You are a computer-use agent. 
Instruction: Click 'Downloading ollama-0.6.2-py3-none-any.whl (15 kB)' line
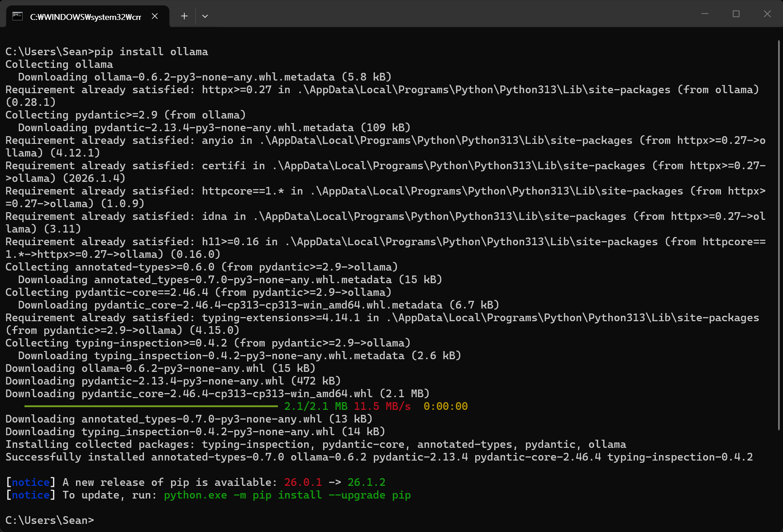[x=160, y=368]
